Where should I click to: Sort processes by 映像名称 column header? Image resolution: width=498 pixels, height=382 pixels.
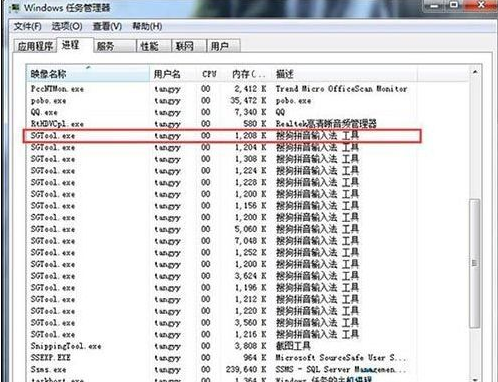88,74
